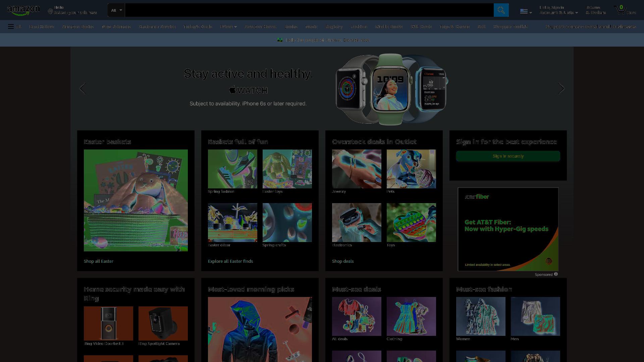Click the search magnifier button
Screen dimensions: 644x362
(501, 10)
